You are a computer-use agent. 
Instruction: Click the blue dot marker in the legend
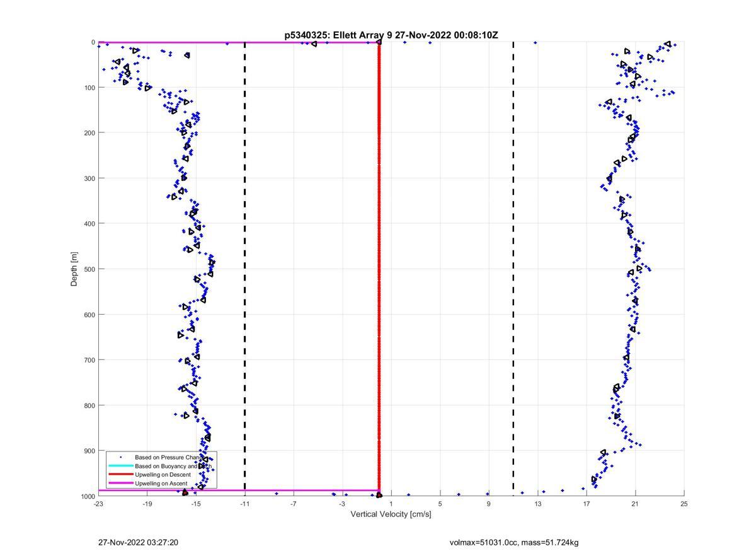120,457
